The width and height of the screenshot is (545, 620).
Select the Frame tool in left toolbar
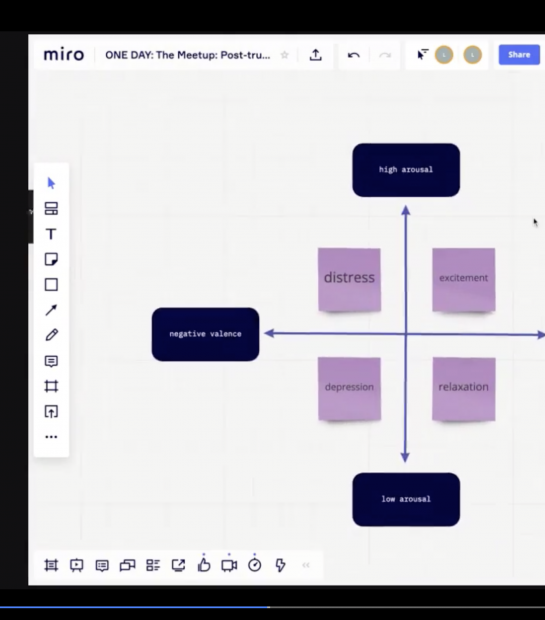pos(51,386)
